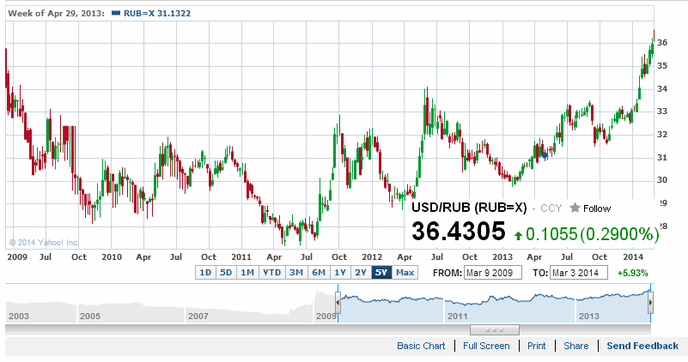The height and width of the screenshot is (362, 688).
Task: Click the FROM date field
Action: 493,272
